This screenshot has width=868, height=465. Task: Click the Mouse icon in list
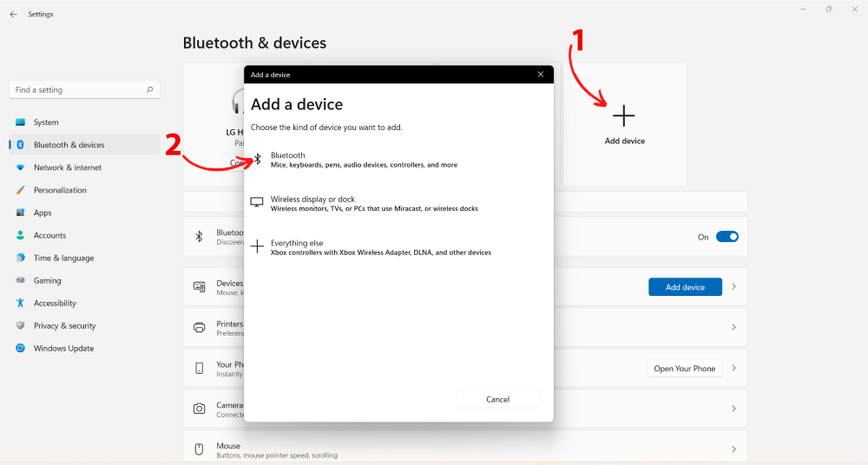[x=200, y=449]
